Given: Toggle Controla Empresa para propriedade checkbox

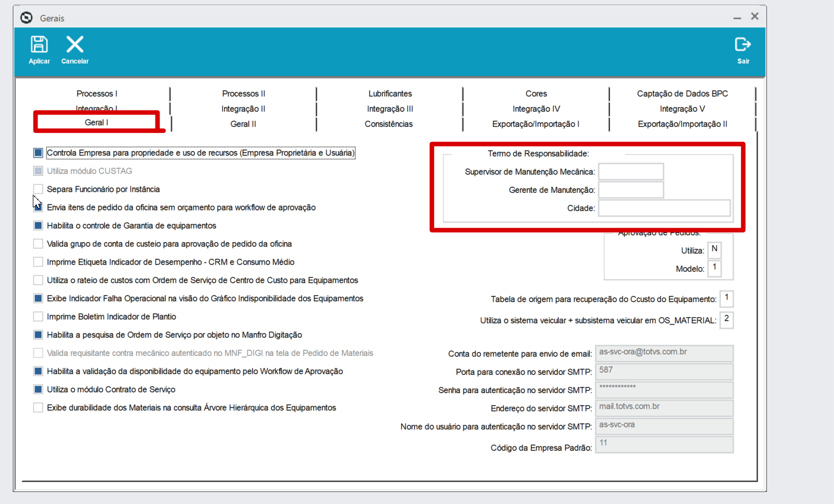Looking at the screenshot, I should tap(38, 153).
